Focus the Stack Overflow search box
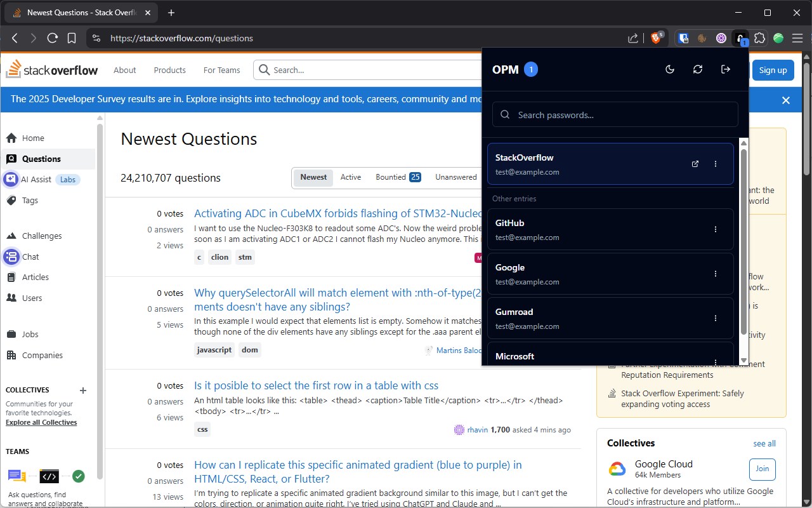This screenshot has height=508, width=812. click(x=368, y=70)
